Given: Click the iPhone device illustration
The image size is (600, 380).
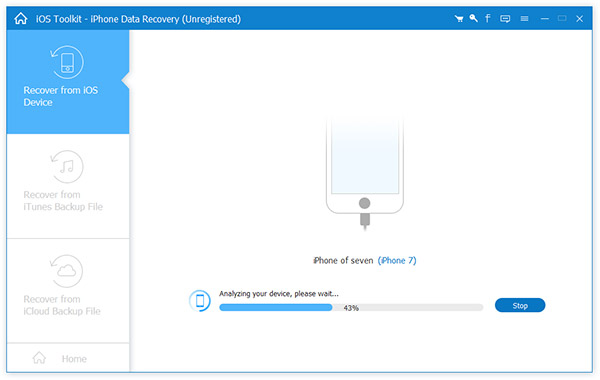Looking at the screenshot, I should pyautogui.click(x=365, y=174).
